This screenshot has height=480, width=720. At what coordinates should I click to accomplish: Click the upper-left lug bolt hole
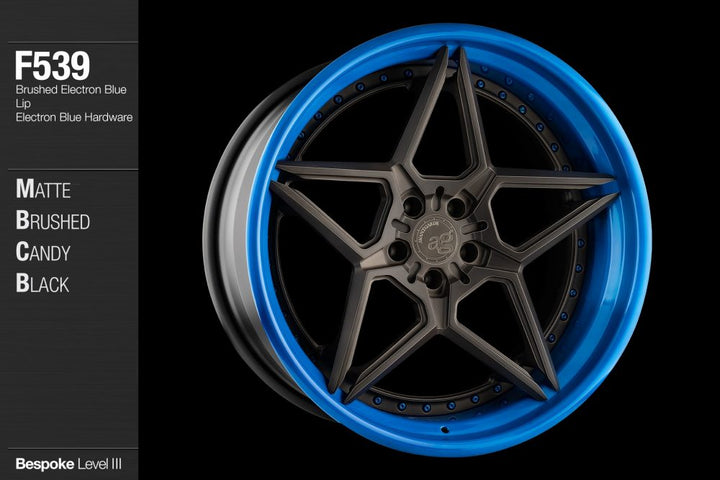click(x=412, y=207)
